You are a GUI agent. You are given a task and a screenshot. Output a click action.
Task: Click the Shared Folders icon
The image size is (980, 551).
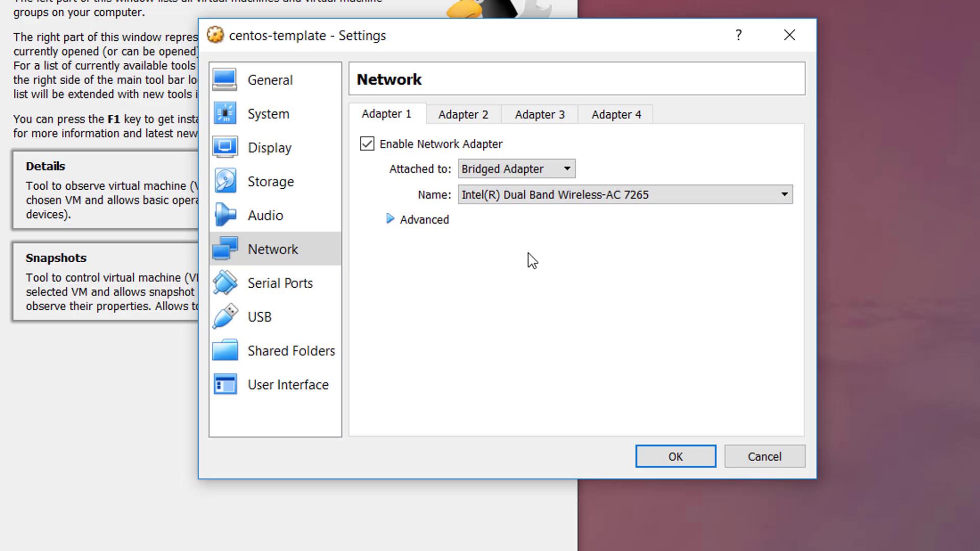point(225,350)
